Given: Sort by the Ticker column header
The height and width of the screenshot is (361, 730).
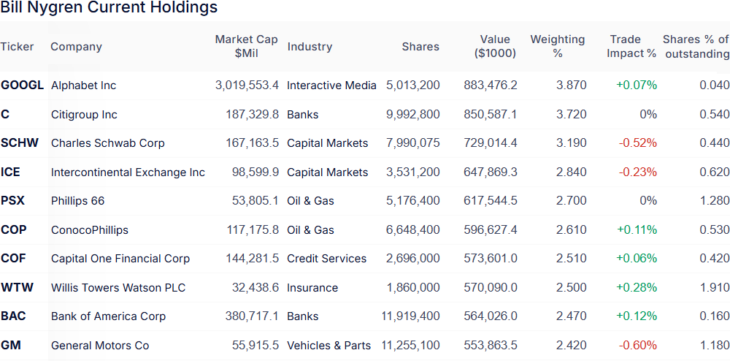Looking at the screenshot, I should 17,47.
